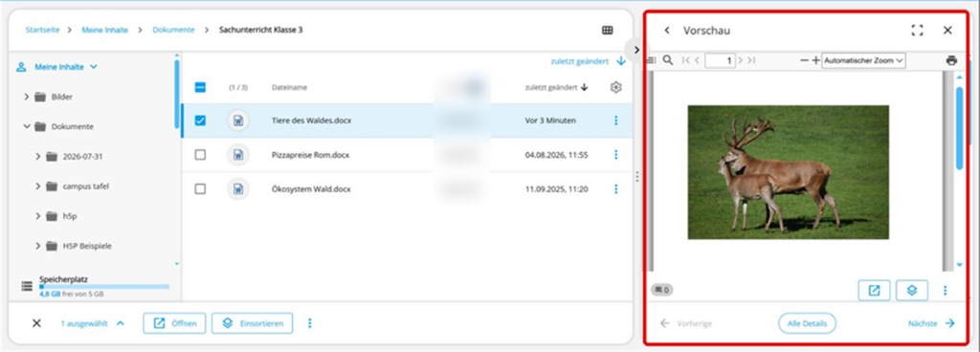Clear selection with X in bottom bar
Image resolution: width=980 pixels, height=352 pixels.
[x=37, y=323]
